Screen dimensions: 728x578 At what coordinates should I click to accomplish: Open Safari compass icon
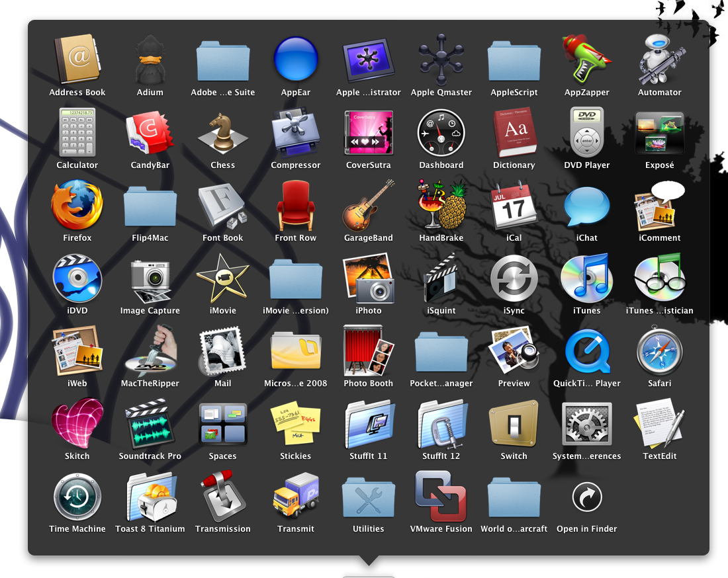[660, 351]
